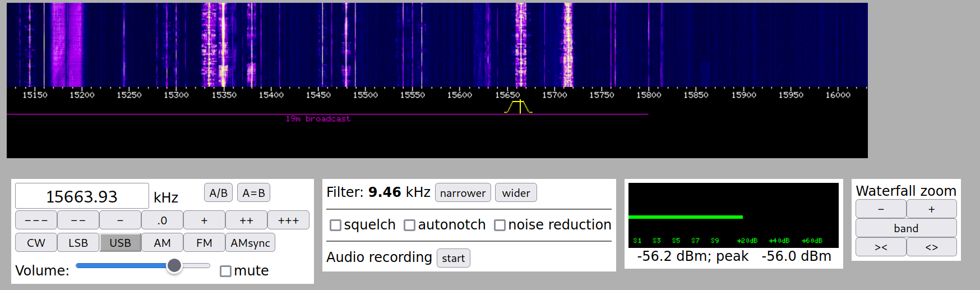Round the frequency with the .0 button
This screenshot has height=290, width=980.
coord(162,220)
